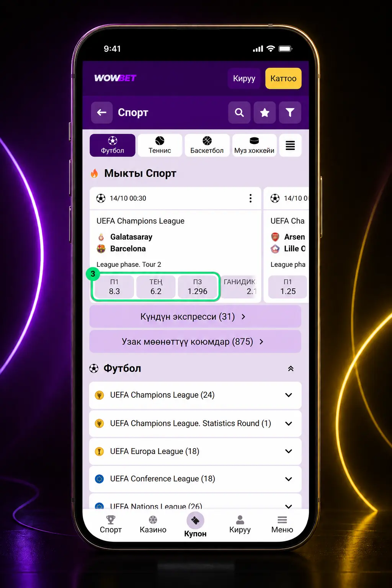
Task: Select the Футбол sport tab
Action: tap(113, 145)
